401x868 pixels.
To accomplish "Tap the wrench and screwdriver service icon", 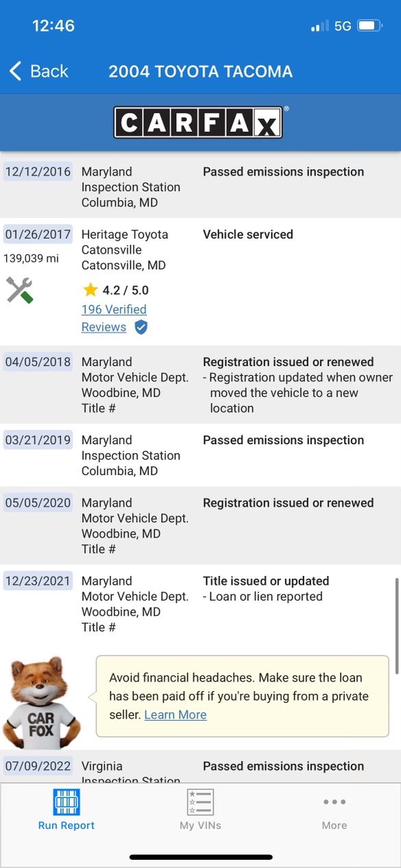I will click(20, 290).
